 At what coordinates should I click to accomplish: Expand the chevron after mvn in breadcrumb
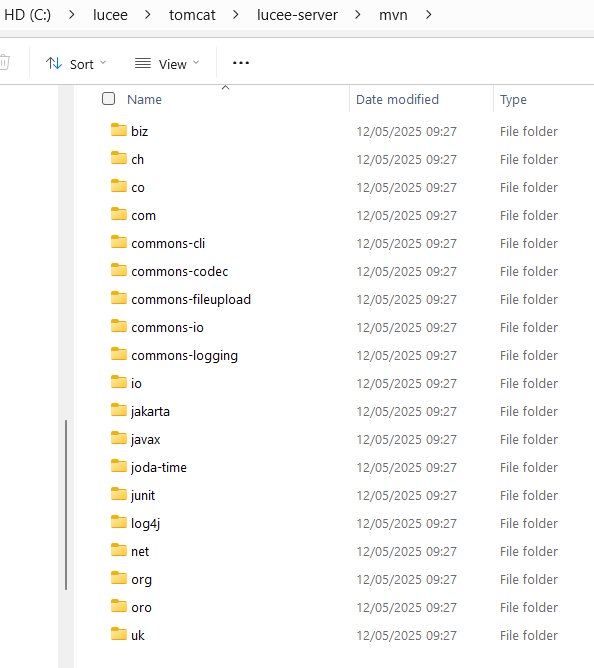(x=429, y=15)
